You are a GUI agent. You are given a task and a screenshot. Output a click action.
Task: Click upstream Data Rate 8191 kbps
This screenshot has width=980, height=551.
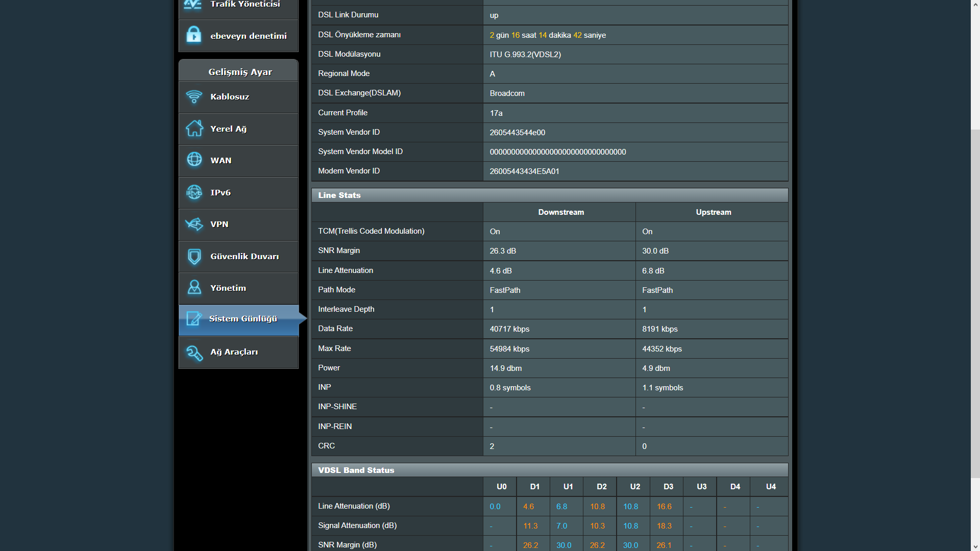click(659, 329)
